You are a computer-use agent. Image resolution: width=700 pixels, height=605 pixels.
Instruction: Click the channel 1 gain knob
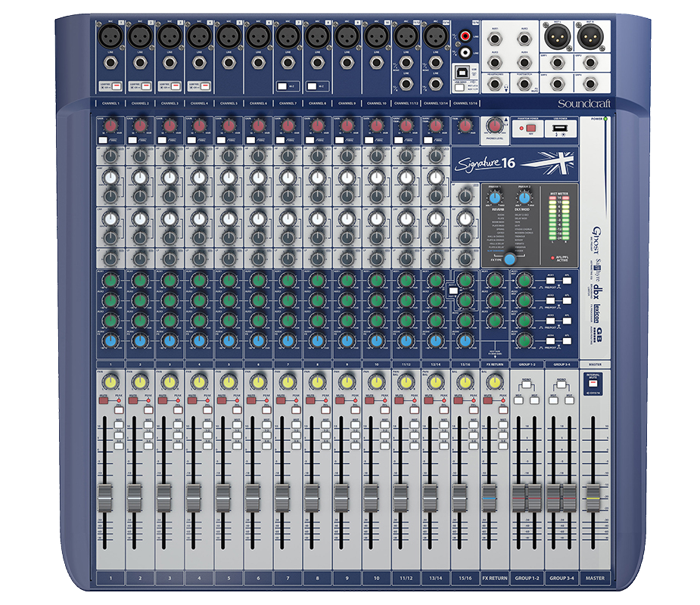pyautogui.click(x=110, y=126)
